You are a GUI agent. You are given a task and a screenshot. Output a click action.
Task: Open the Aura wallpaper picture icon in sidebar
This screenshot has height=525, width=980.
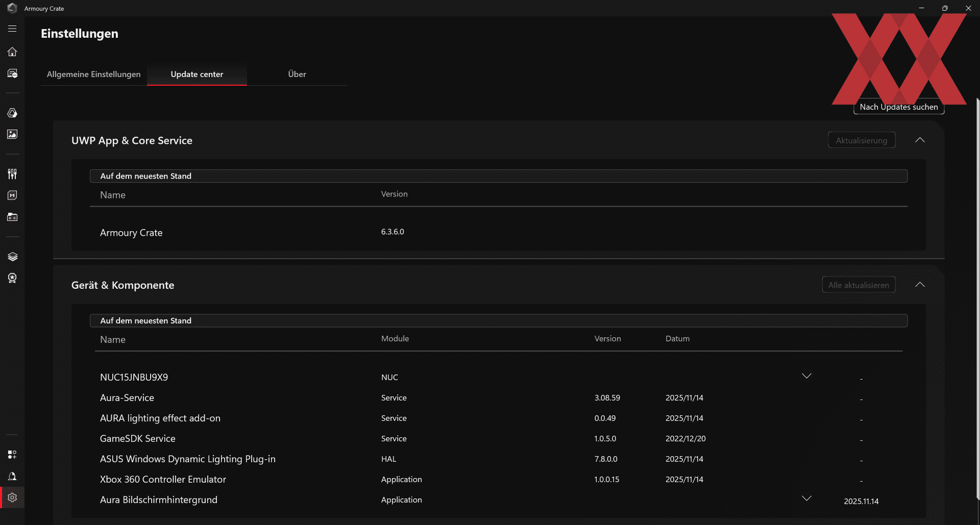point(12,134)
